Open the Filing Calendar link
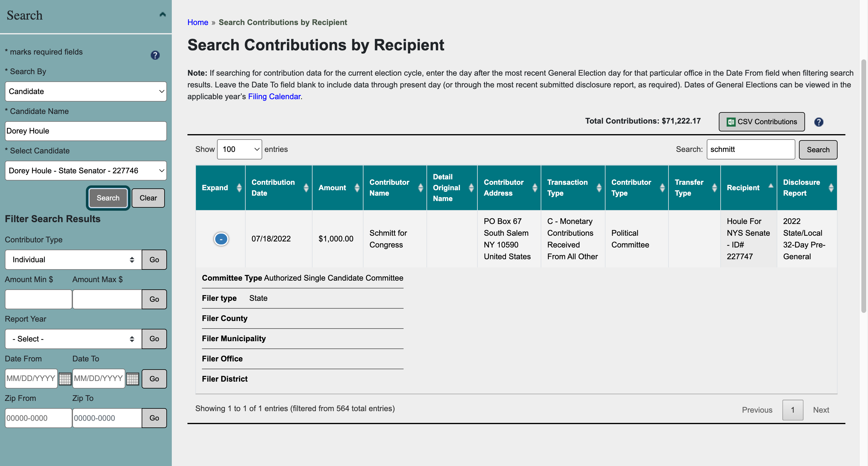The image size is (868, 466). coord(274,96)
